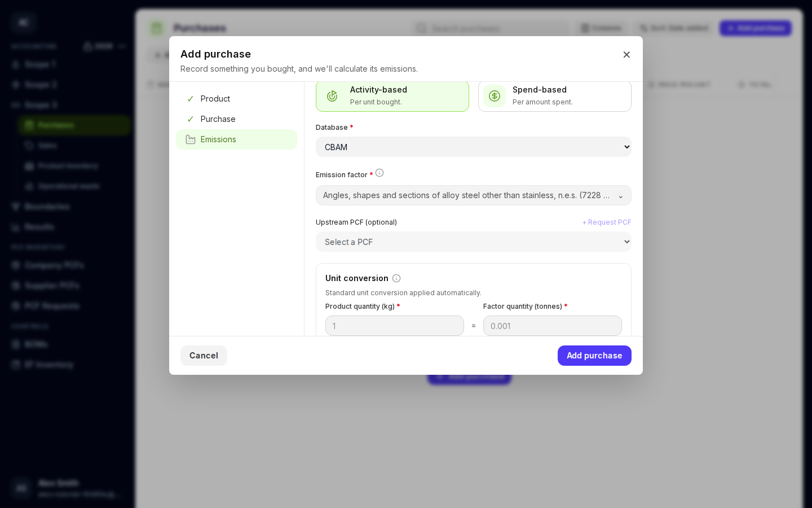Show the Emission factor info tooltip

[x=379, y=173]
